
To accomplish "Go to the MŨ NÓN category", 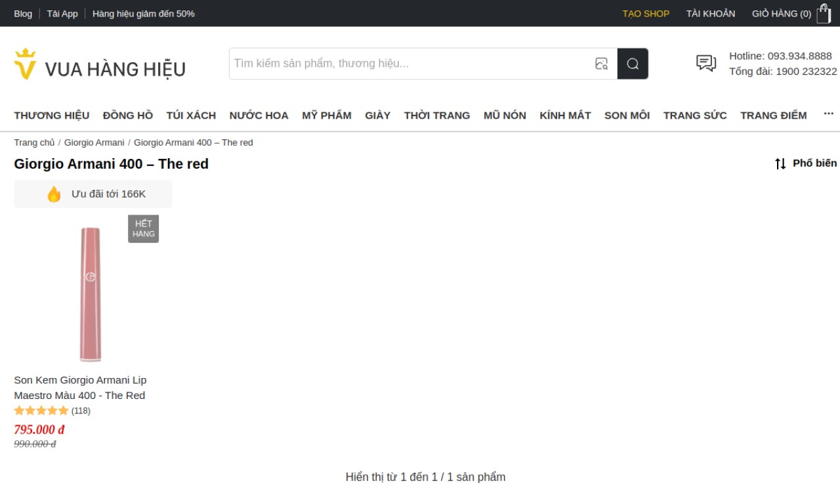I will tap(505, 115).
